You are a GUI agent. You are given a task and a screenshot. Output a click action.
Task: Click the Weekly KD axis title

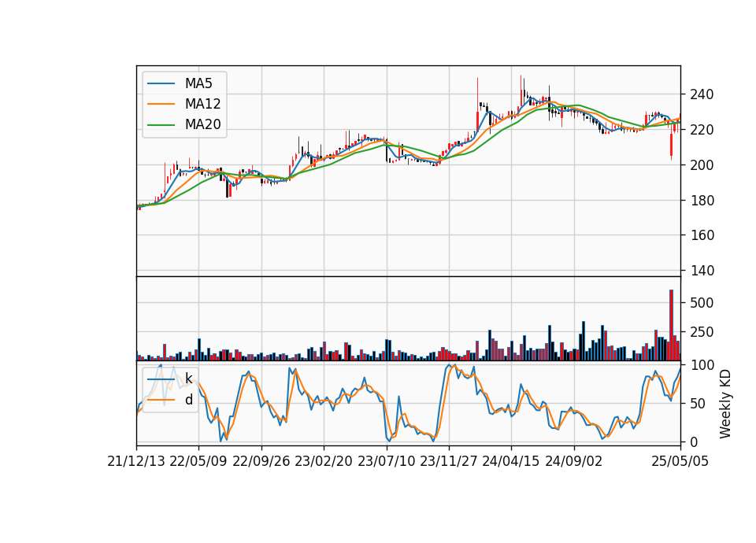(725, 404)
